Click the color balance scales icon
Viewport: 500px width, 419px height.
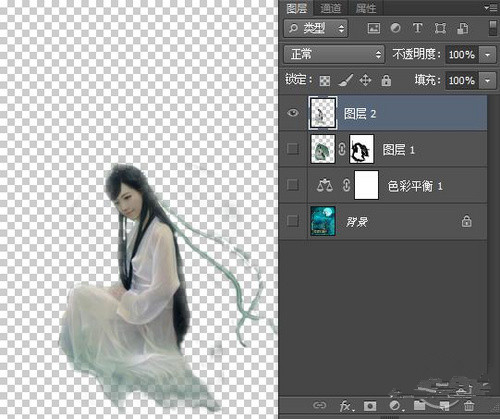325,185
